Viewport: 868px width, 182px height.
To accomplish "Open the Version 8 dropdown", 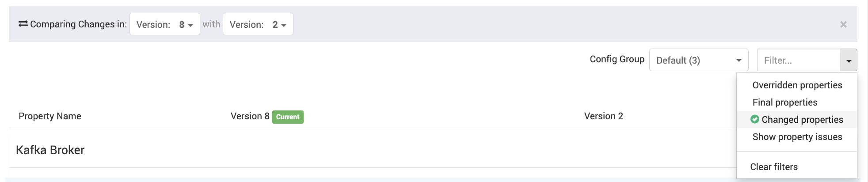I will pos(164,24).
